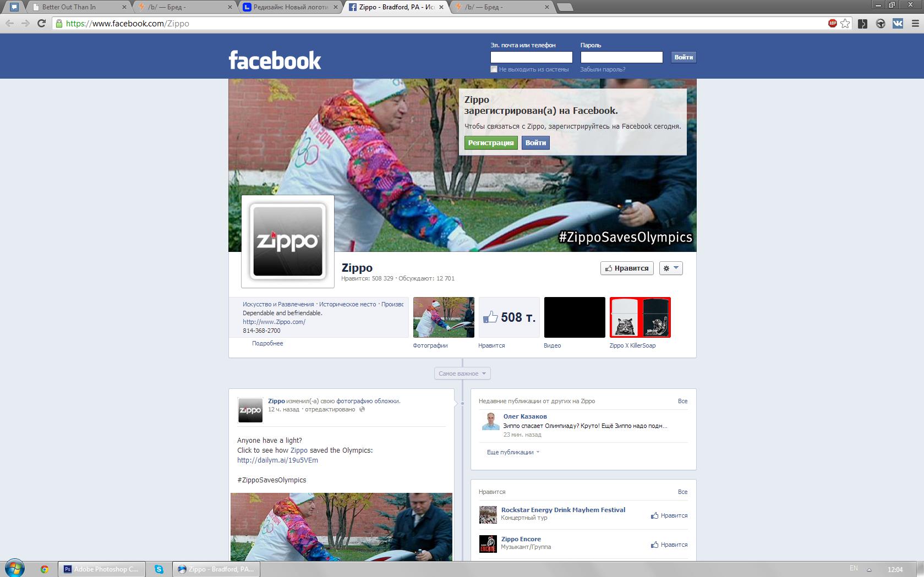Screen dimensions: 924x577
Task: Open a new browser tab
Action: tap(565, 7)
